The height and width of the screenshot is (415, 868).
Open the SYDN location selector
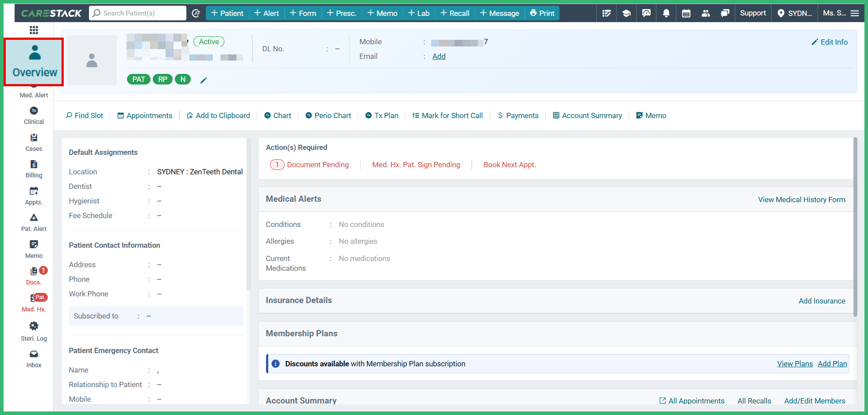click(x=795, y=13)
